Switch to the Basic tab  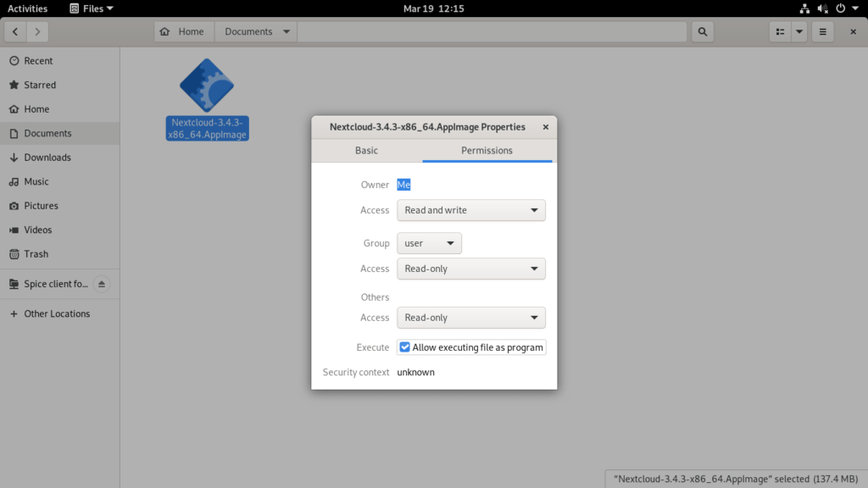coord(366,151)
